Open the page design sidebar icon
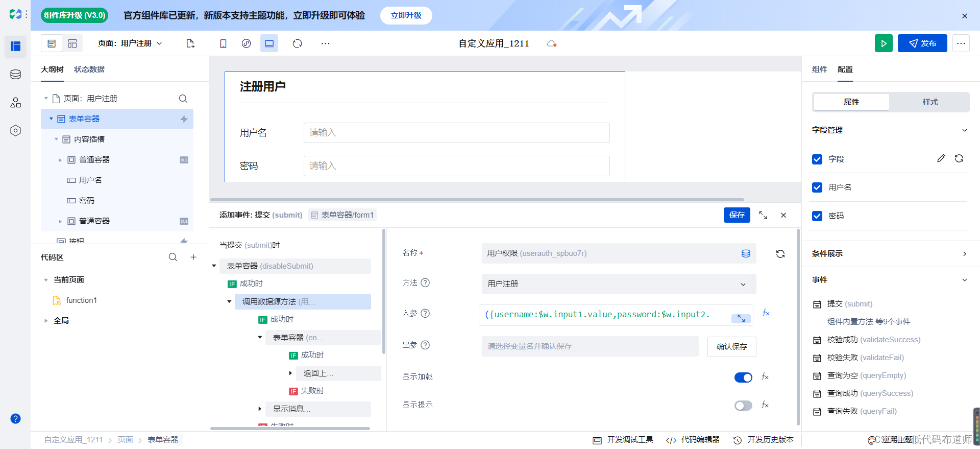This screenshot has width=980, height=449. pos(15,46)
